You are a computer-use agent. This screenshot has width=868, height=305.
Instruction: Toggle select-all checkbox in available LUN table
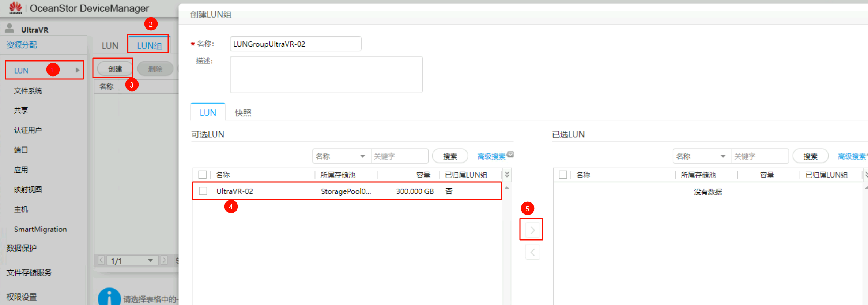[203, 175]
